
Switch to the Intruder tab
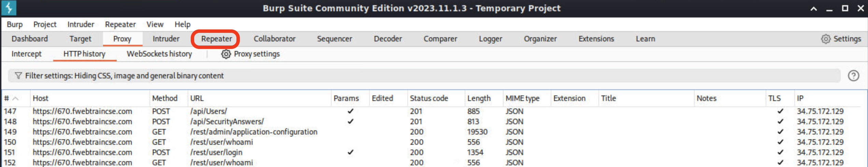pos(166,39)
